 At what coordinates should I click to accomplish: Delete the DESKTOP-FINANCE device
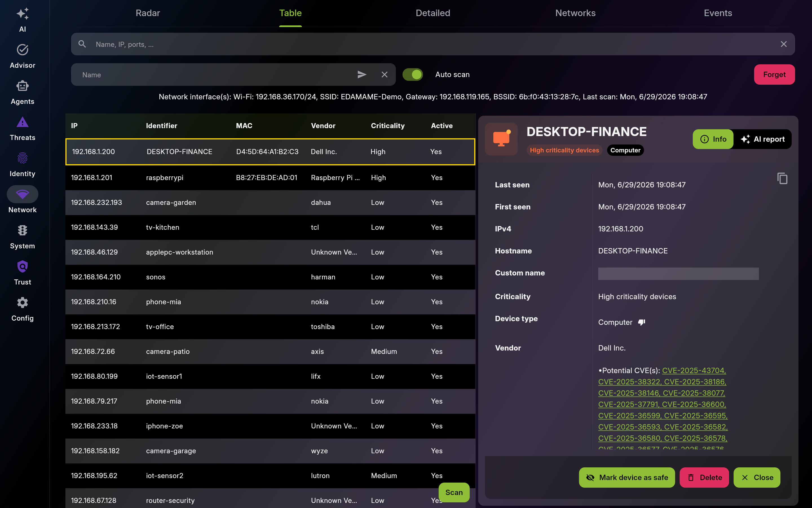[x=704, y=478]
